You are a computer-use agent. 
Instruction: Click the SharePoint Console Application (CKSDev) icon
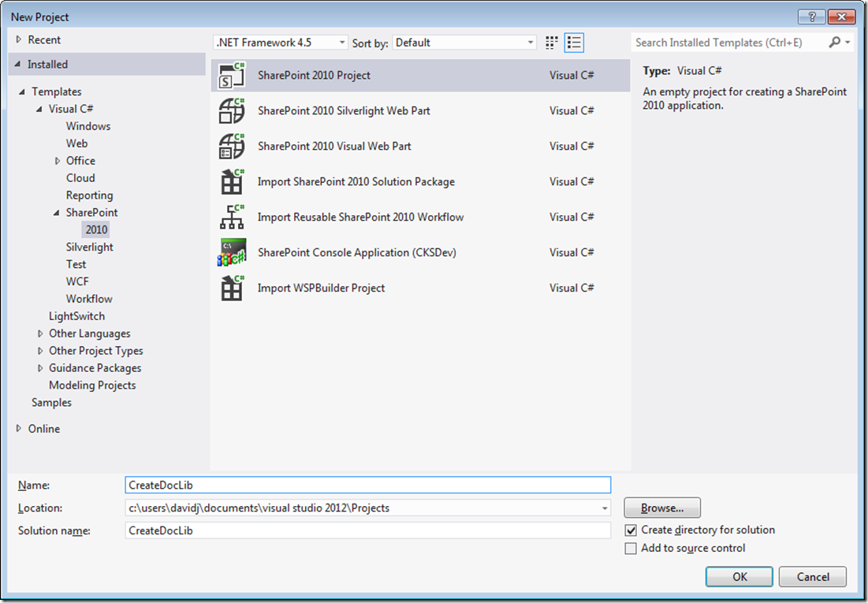[232, 252]
